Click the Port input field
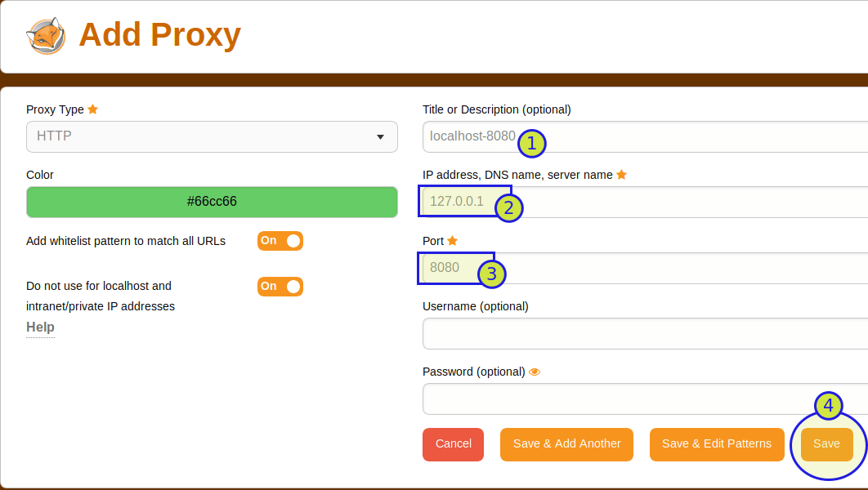Viewport: 868px width, 490px height. pos(645,268)
